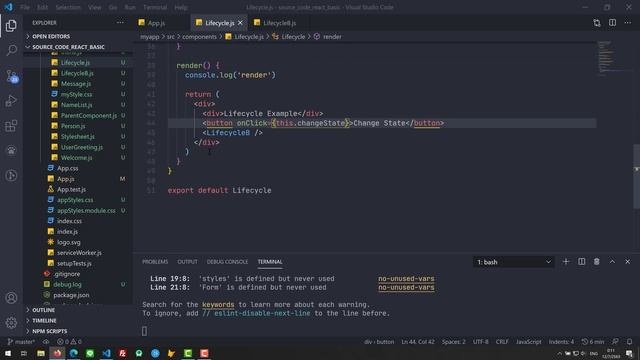Viewport: 640px width, 360px height.
Task: Open File Explorer from taskbar
Action: click(x=41, y=353)
